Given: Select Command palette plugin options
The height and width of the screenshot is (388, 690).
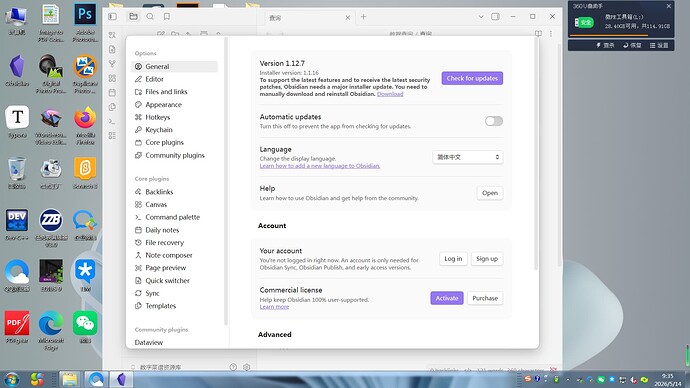Looking at the screenshot, I should [x=174, y=217].
